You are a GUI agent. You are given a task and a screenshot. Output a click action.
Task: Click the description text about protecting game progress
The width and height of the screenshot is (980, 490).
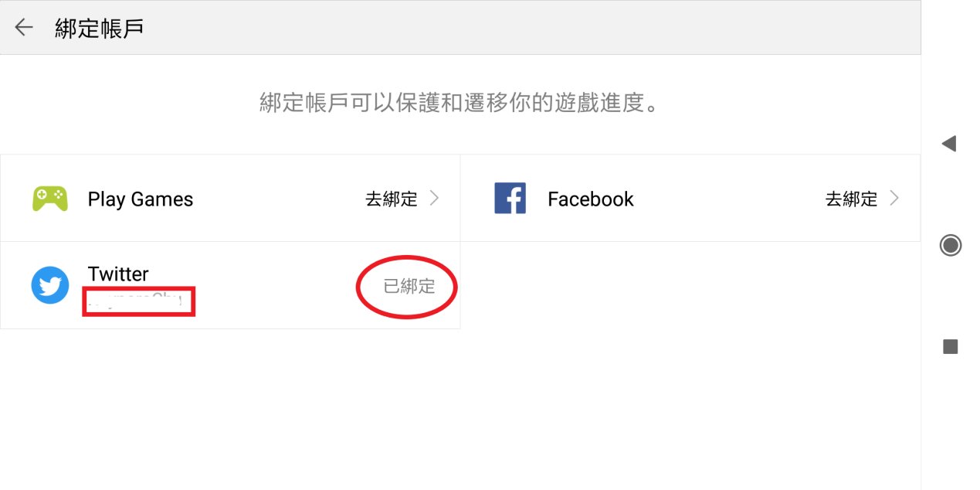[x=460, y=103]
